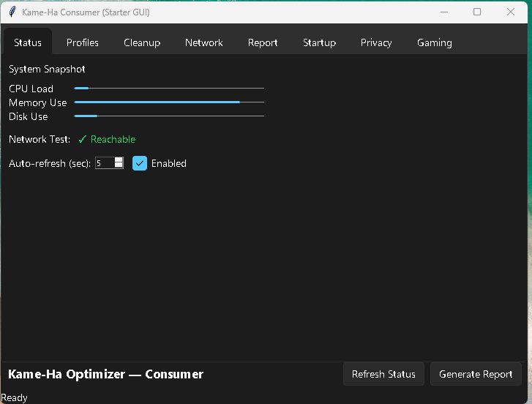Click the green Reachable network result
This screenshot has width=532, height=404.
(113, 139)
